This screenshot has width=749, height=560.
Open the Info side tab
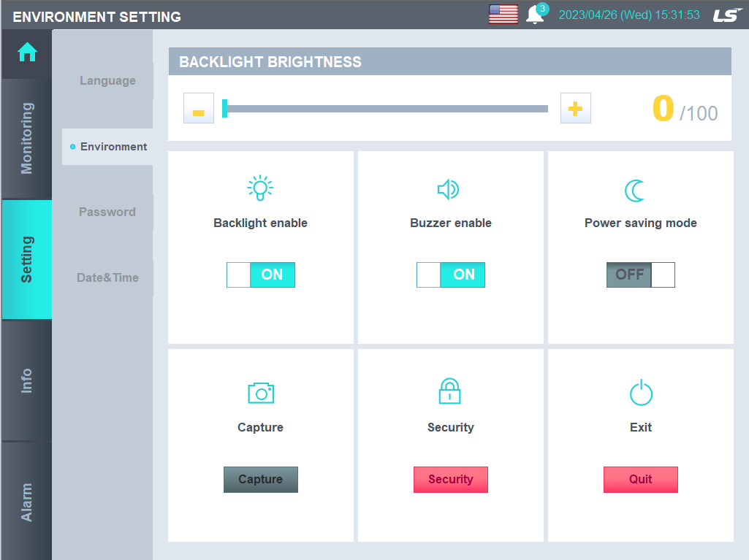(x=27, y=380)
